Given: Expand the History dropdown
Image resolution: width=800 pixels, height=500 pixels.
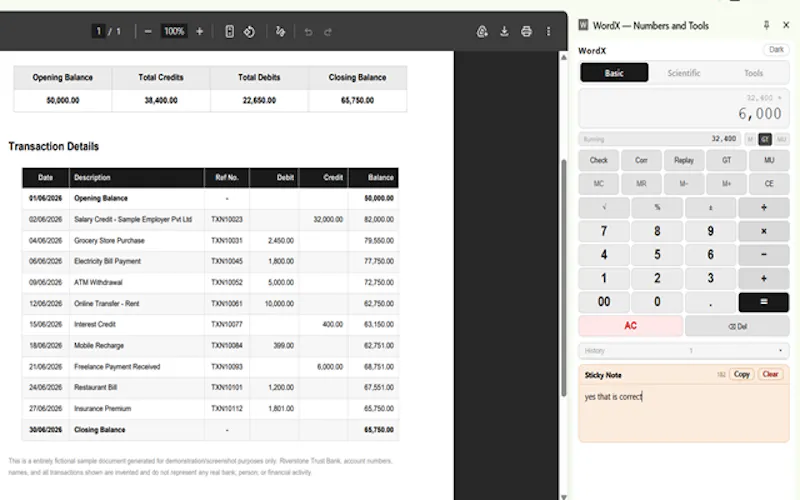Looking at the screenshot, I should [x=684, y=351].
